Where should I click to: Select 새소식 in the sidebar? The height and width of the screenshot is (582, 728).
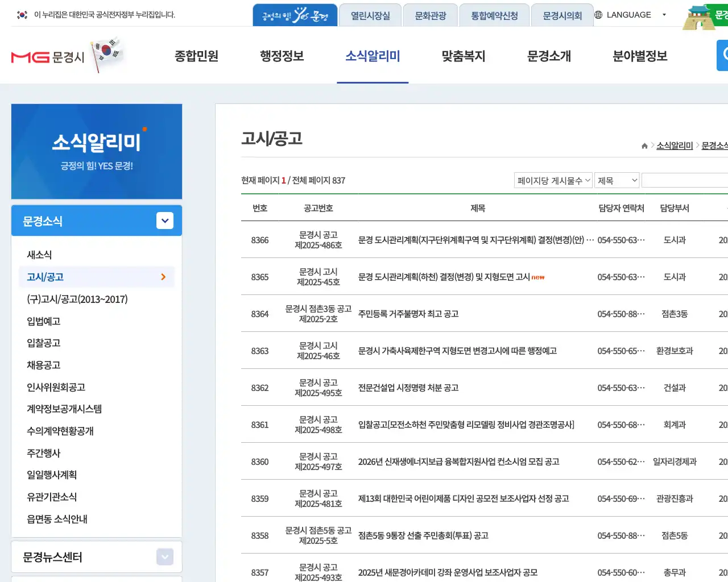pyautogui.click(x=39, y=255)
